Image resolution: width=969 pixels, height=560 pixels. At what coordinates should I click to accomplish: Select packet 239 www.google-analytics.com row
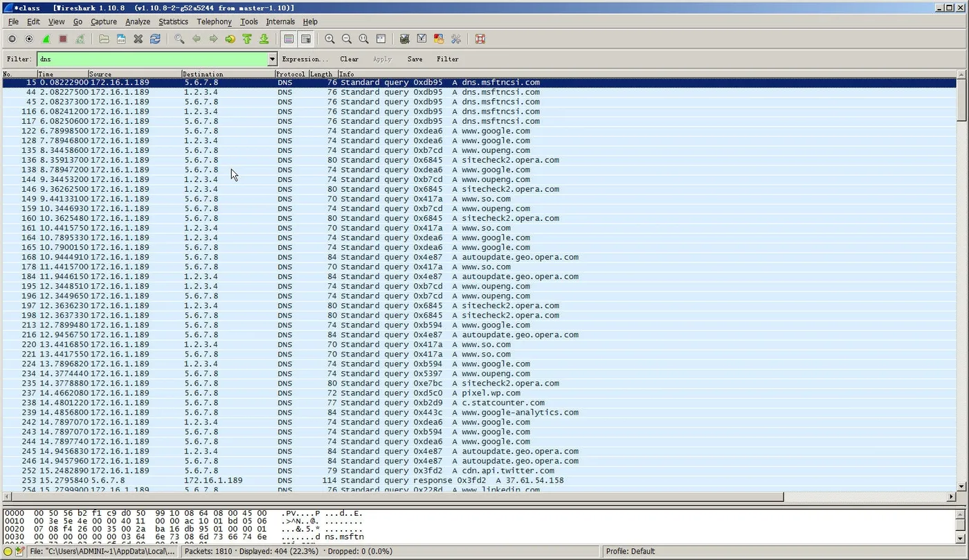click(479, 413)
